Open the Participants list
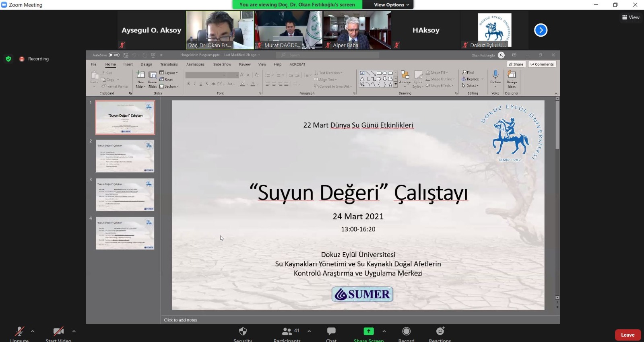Image resolution: width=644 pixels, height=342 pixels. [x=287, y=332]
